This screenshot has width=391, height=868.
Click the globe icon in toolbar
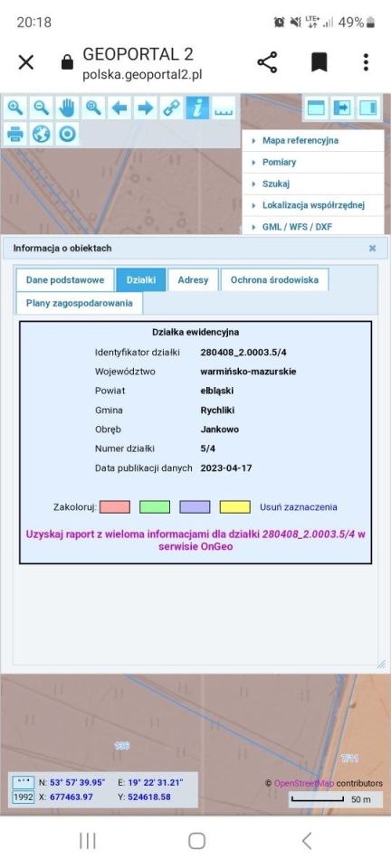tap(41, 134)
